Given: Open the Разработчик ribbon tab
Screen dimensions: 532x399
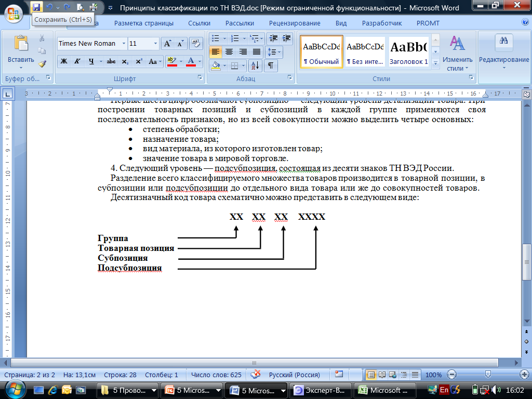Looking at the screenshot, I should coord(382,23).
